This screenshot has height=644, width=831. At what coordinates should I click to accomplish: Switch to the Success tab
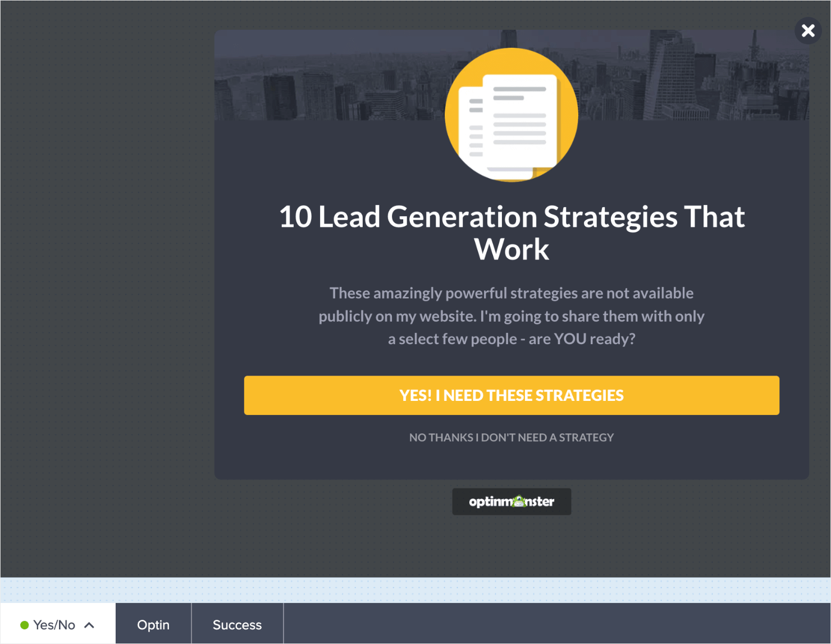coord(237,624)
